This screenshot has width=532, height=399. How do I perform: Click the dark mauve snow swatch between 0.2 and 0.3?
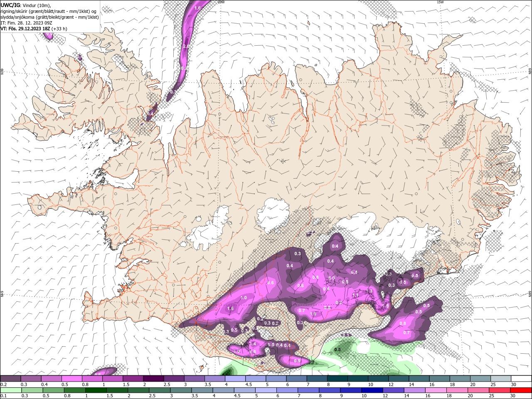[10, 378]
